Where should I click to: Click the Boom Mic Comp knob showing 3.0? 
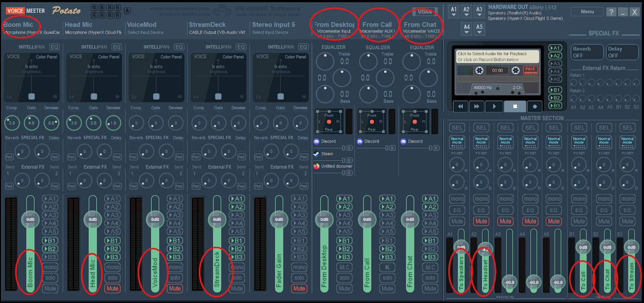pyautogui.click(x=12, y=123)
